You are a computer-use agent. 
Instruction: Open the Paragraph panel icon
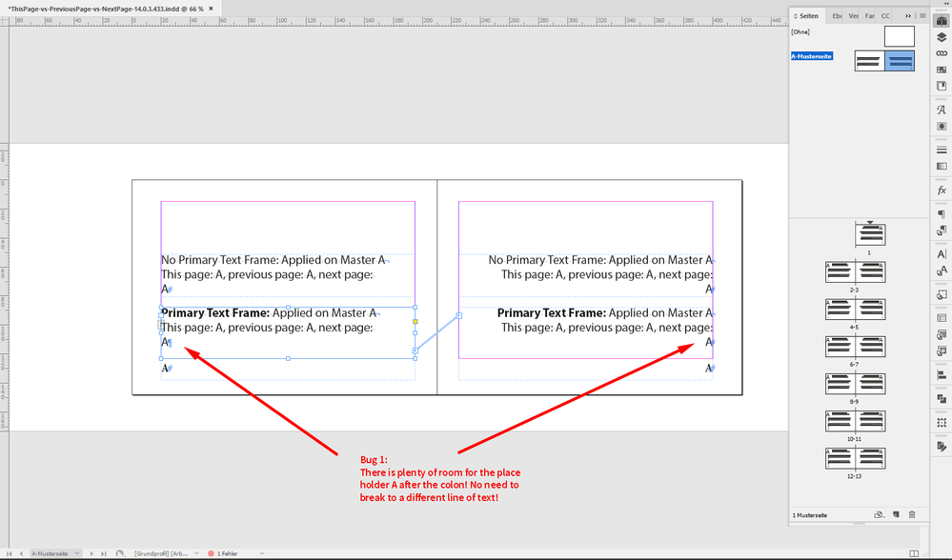coord(941,213)
